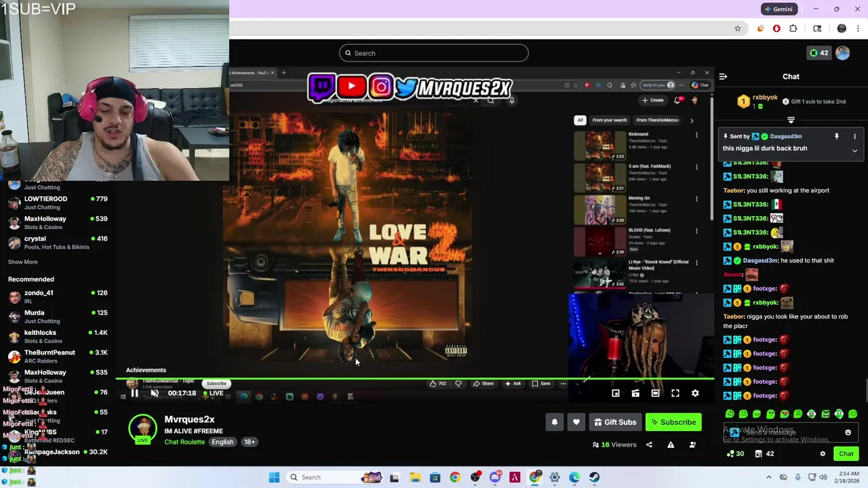Open TheBurntPeanut recommended channel
The height and width of the screenshot is (488, 868).
(58, 357)
